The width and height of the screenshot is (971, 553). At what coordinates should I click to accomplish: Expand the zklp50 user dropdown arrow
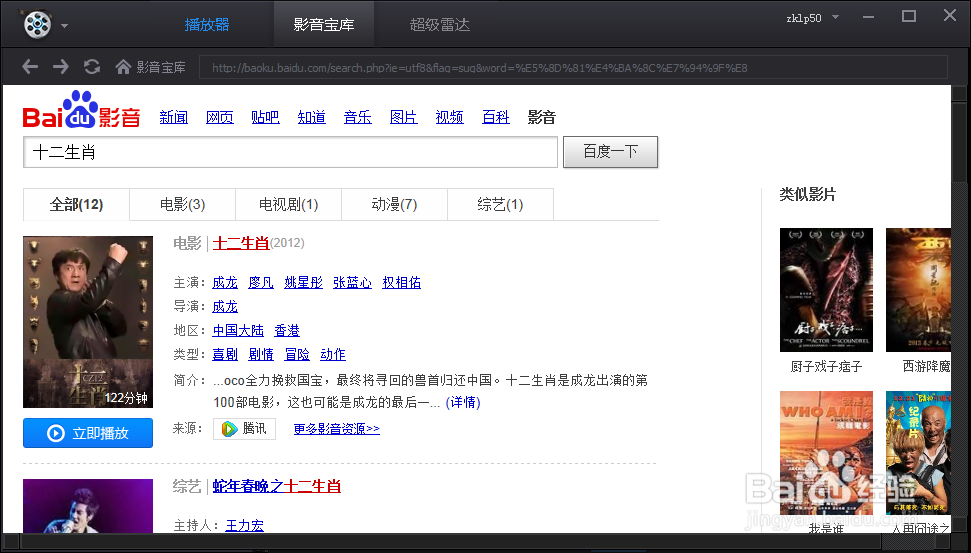(x=835, y=17)
